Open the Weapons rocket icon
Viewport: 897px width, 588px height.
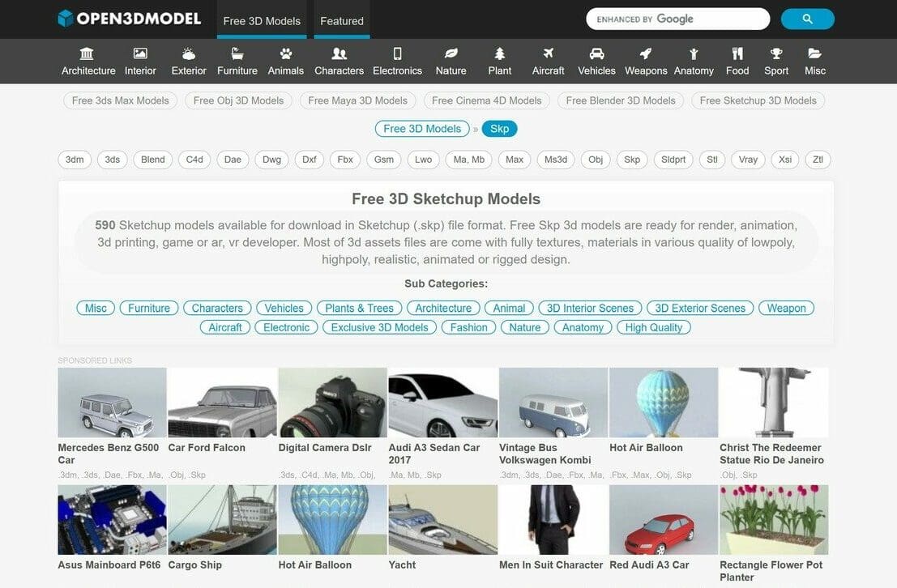click(x=646, y=53)
